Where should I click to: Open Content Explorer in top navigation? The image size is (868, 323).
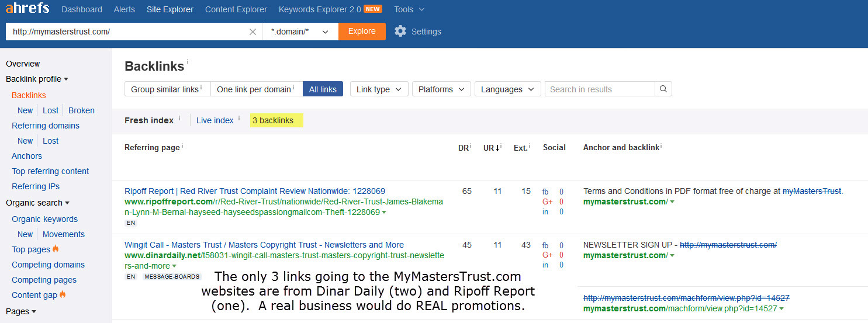click(236, 9)
